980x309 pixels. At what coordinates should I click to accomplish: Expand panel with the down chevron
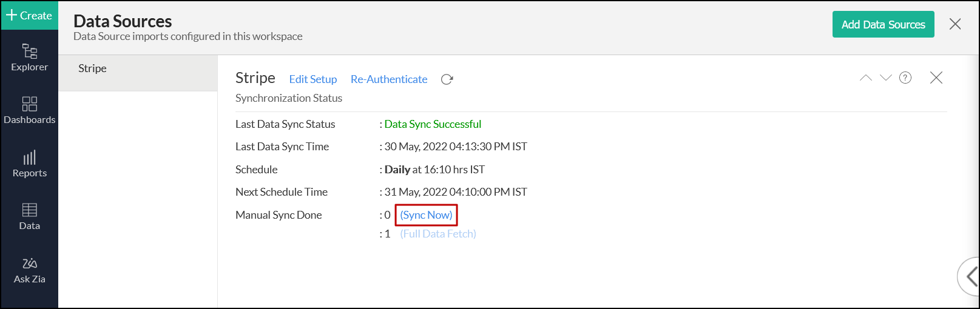point(886,78)
